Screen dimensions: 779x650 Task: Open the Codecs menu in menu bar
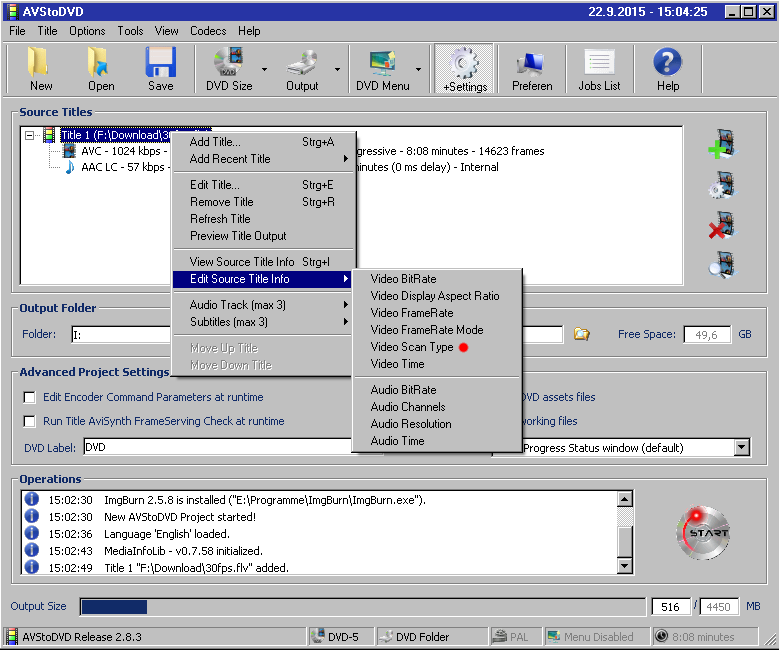pos(207,31)
